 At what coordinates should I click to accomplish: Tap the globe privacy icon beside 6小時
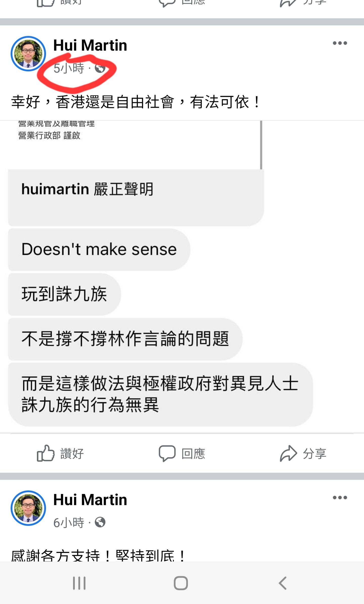pyautogui.click(x=100, y=522)
